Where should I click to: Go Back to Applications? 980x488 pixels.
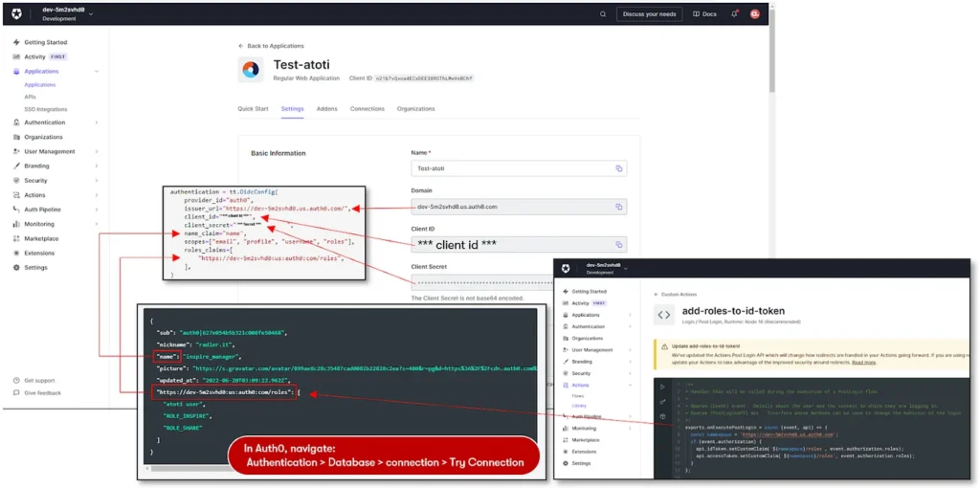coord(271,46)
